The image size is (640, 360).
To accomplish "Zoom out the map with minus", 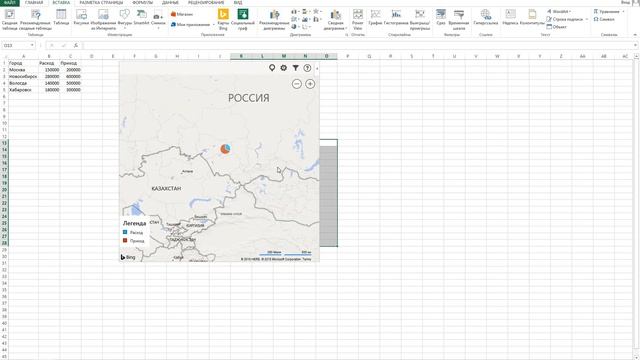I will pyautogui.click(x=297, y=84).
